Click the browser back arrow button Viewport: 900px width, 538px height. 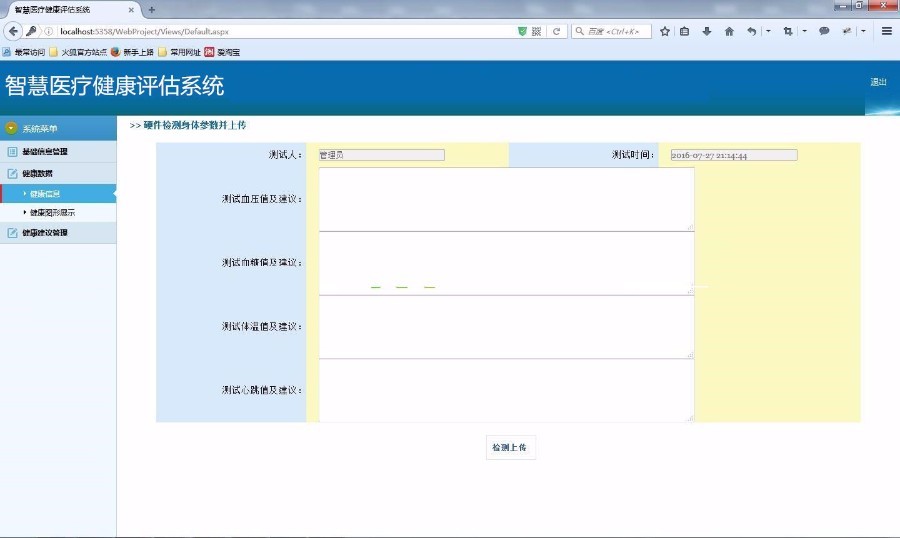14,31
